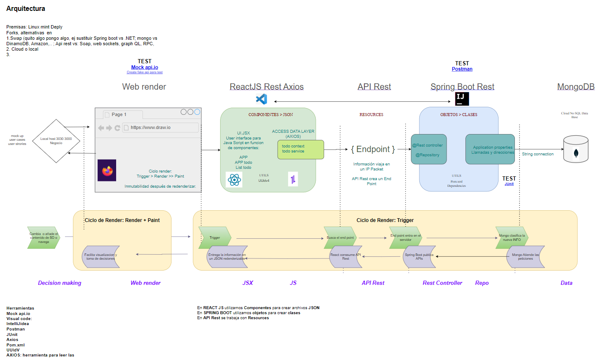Select the Local host 3030 diamond shape

[x=56, y=141]
